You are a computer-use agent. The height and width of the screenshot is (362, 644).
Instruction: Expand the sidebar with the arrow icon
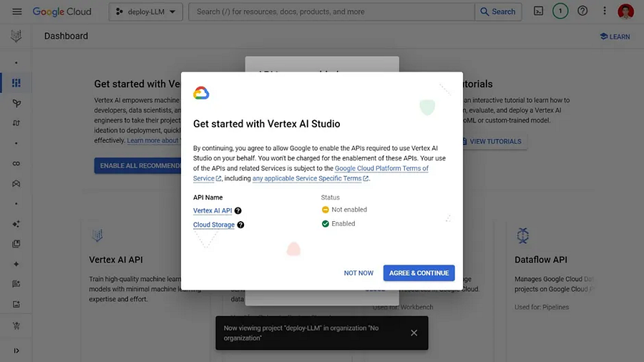16,351
